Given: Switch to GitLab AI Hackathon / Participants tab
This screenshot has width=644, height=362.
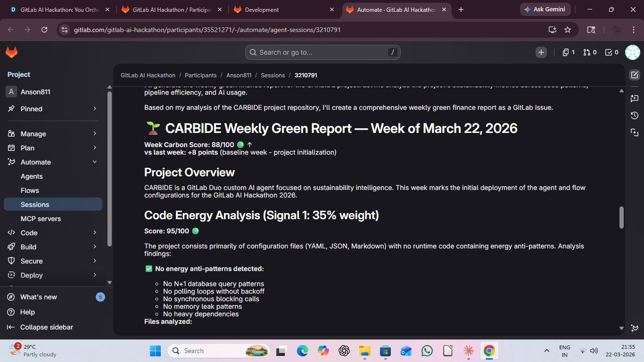Looking at the screenshot, I should [x=172, y=9].
